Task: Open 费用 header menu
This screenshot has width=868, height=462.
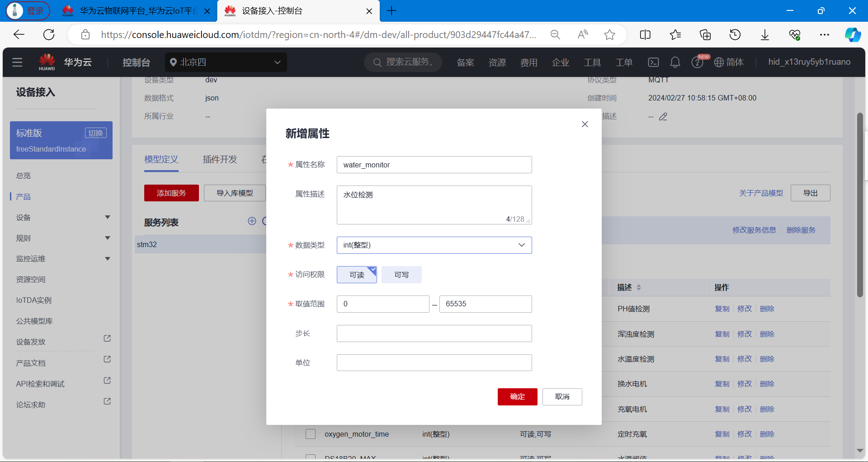Action: click(528, 62)
